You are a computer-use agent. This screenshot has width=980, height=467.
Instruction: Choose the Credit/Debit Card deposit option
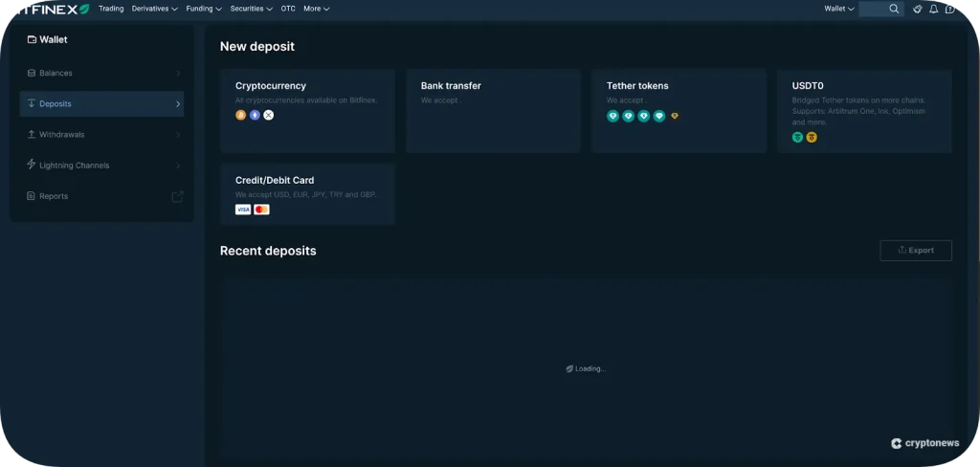307,194
